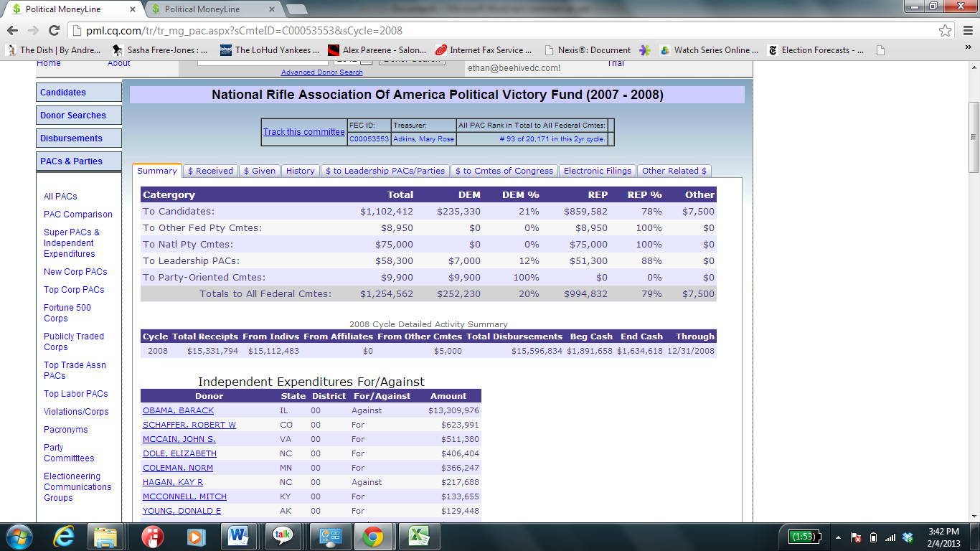
Task: Click the battery icon in system tray
Action: pos(873,537)
